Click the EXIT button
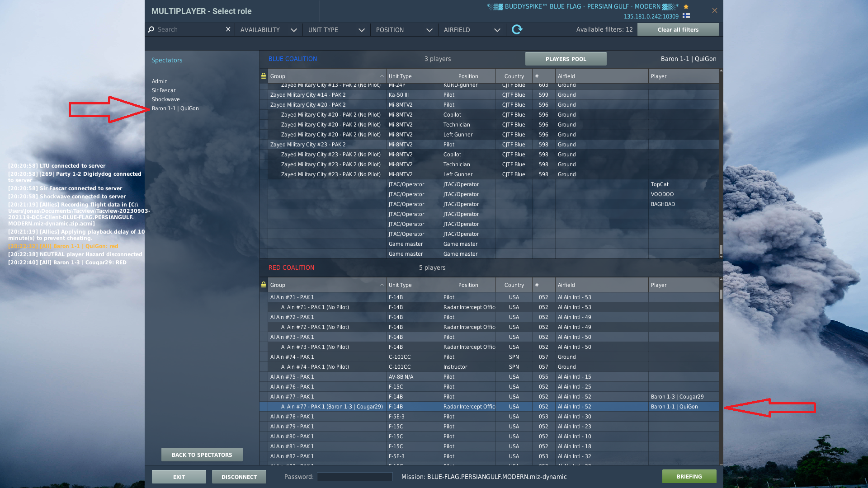The height and width of the screenshot is (488, 868). pos(179,477)
